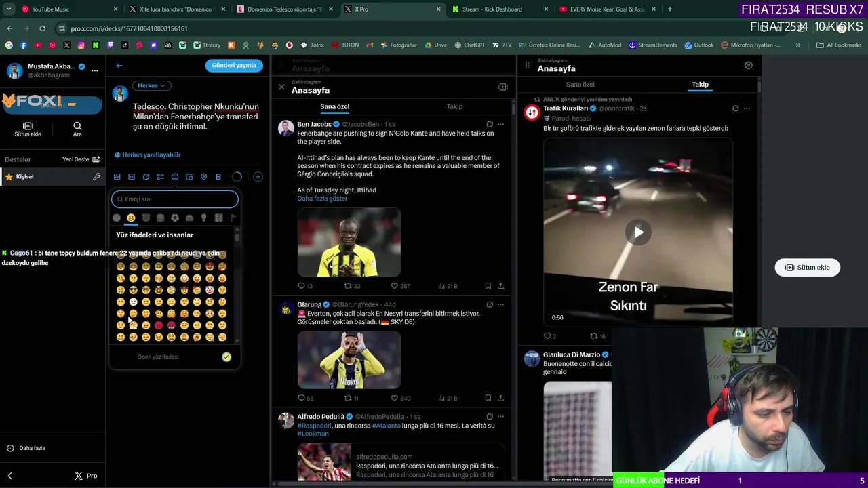
Task: Play the Zenon Far video
Action: 638,232
